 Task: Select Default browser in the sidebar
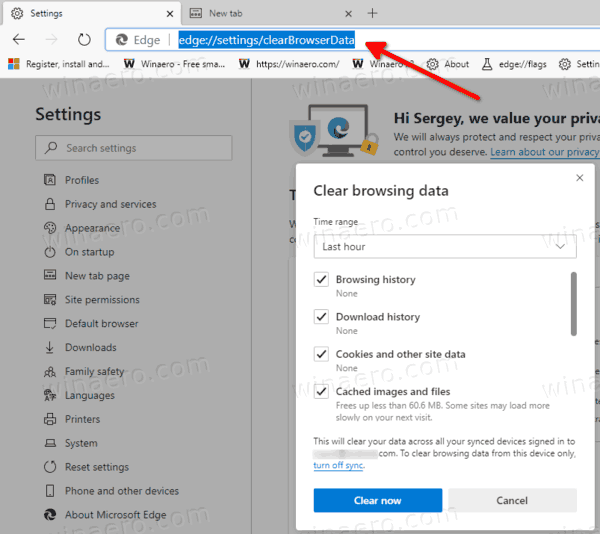101,323
